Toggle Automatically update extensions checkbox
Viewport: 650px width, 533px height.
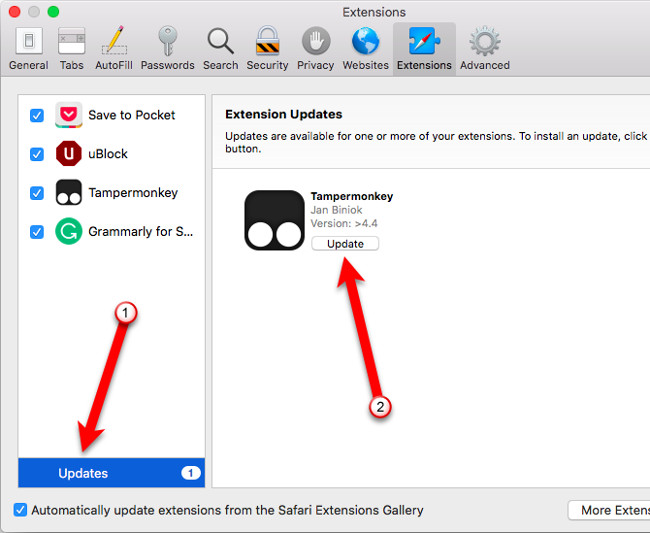coord(20,510)
